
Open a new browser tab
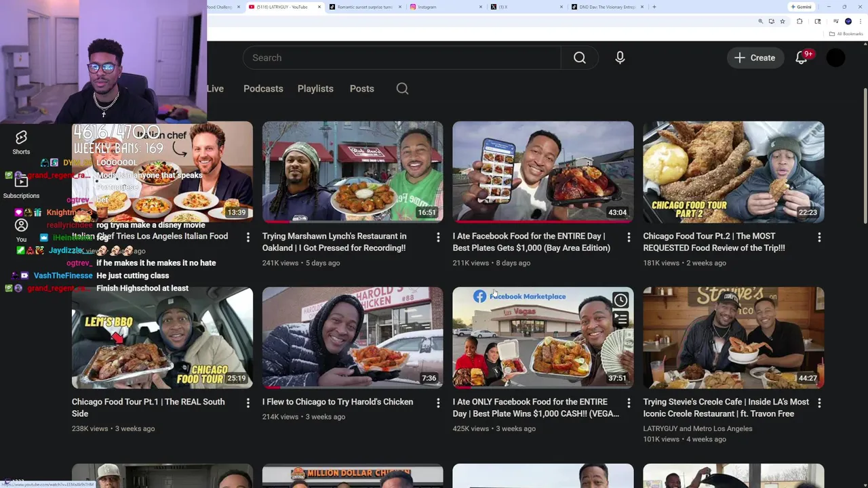(x=654, y=7)
